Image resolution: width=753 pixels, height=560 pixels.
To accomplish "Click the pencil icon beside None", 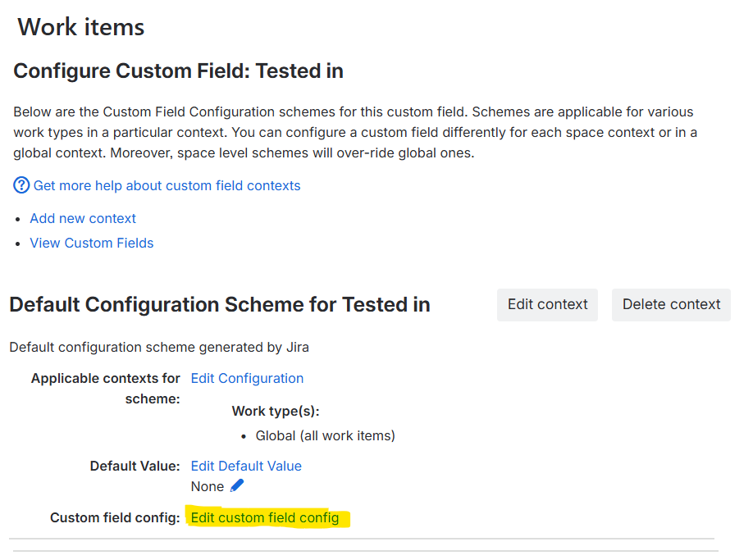I will [x=237, y=485].
